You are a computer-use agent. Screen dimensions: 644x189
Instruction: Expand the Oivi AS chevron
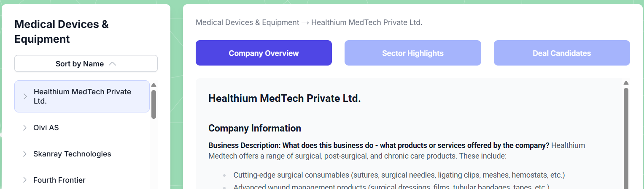coord(25,128)
